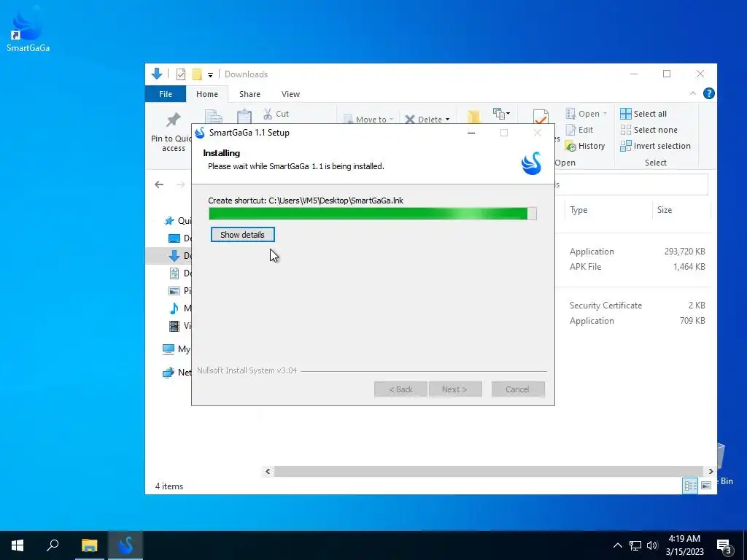Click the Paste clipboard icon in ribbon
The image size is (747, 560).
pos(244,117)
